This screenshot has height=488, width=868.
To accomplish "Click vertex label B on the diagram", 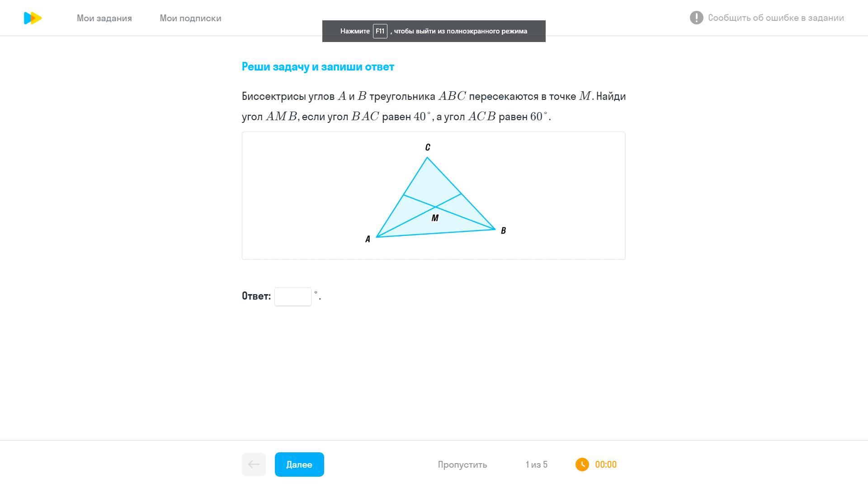I will [x=503, y=230].
